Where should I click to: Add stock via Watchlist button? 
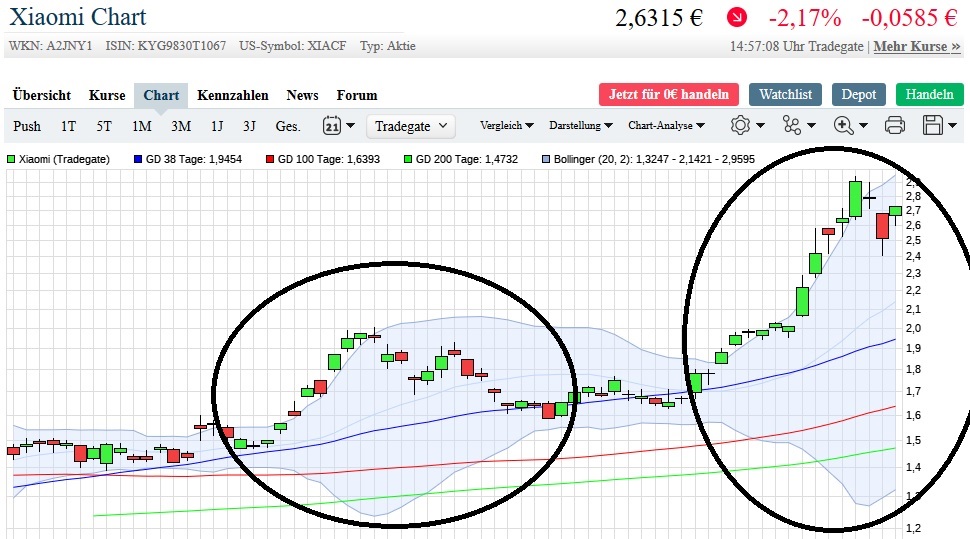click(x=785, y=95)
